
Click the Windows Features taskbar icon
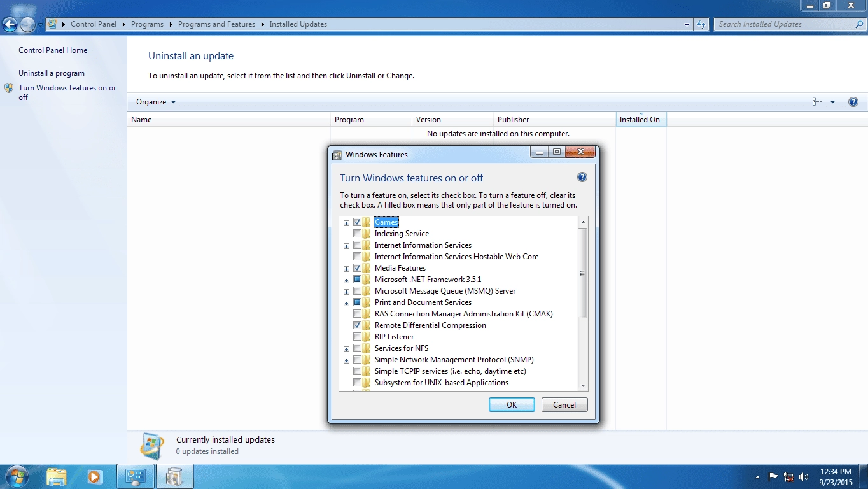tap(174, 476)
